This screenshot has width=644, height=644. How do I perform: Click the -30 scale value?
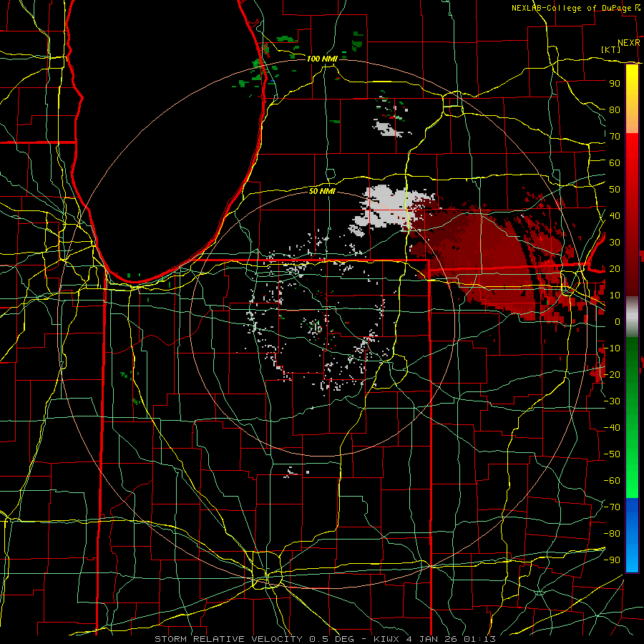click(x=613, y=401)
